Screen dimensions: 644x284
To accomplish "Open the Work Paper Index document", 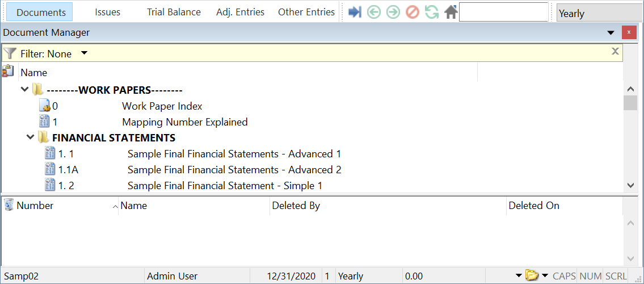I will point(162,106).
